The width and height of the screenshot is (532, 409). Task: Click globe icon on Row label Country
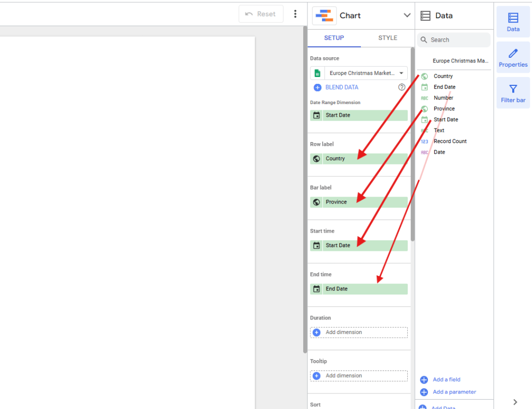(317, 159)
